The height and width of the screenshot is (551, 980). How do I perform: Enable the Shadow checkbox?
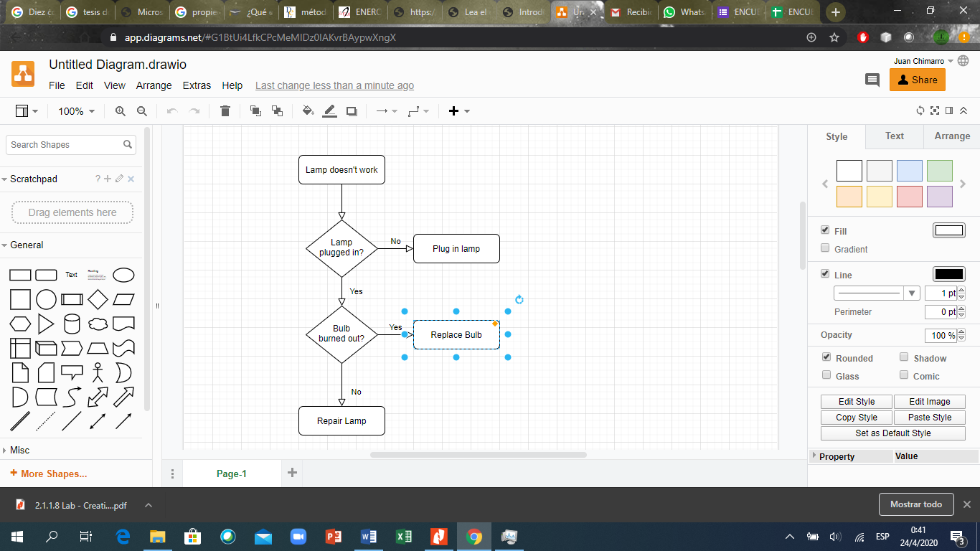[904, 357]
